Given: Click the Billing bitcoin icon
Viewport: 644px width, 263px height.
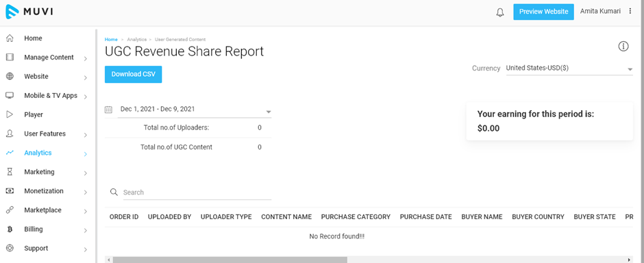Looking at the screenshot, I should click(x=10, y=229).
